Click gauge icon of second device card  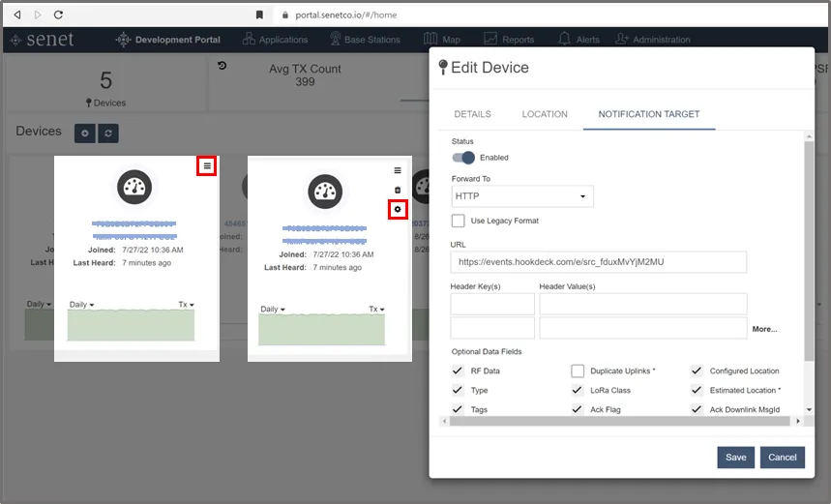click(x=325, y=192)
